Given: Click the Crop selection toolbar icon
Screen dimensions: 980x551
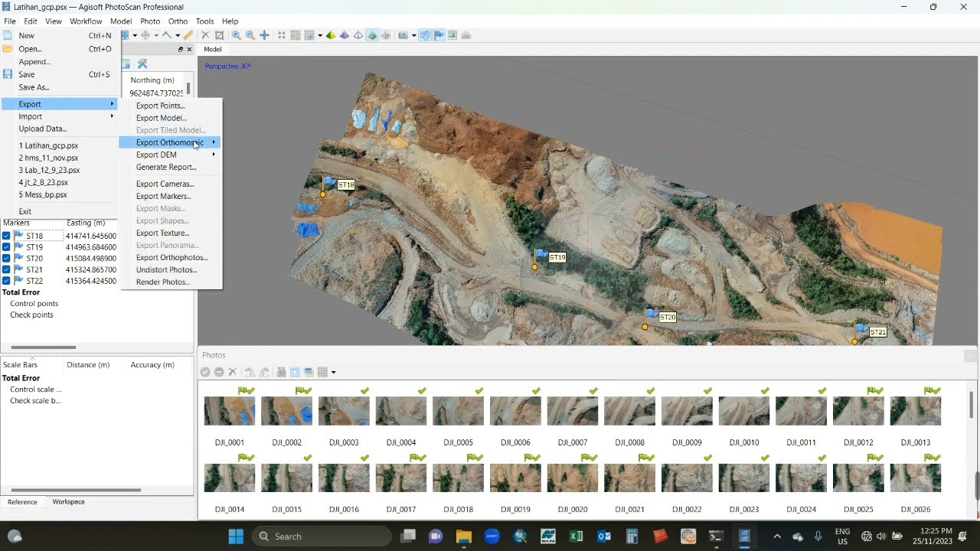Looking at the screenshot, I should click(220, 35).
